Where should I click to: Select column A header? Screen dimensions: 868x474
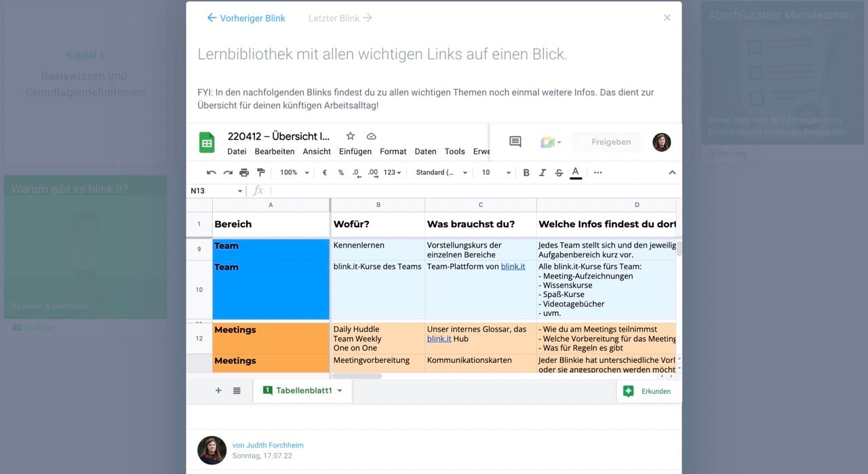tap(271, 205)
